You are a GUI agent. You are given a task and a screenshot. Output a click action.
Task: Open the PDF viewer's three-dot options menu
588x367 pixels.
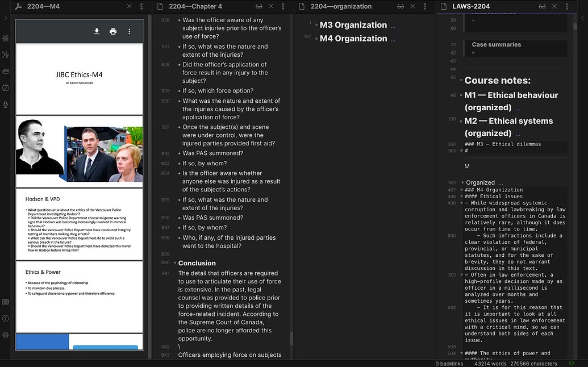coord(129,31)
